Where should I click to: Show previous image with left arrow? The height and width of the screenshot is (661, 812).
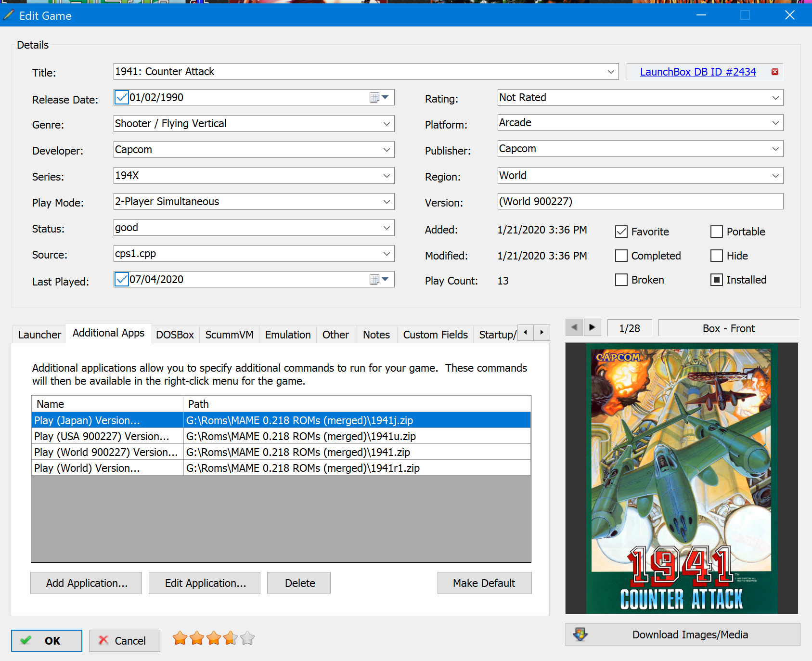pyautogui.click(x=574, y=328)
